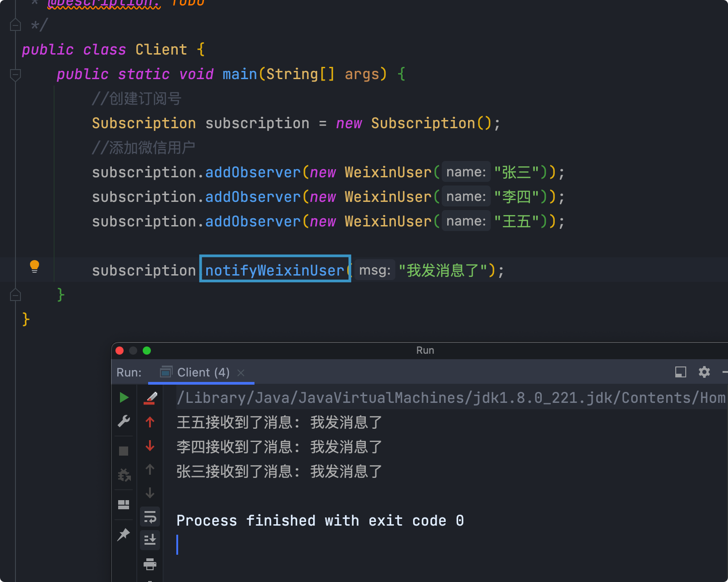Click the "王五" string literal
Viewport: 728px width, 582px height.
click(x=517, y=221)
